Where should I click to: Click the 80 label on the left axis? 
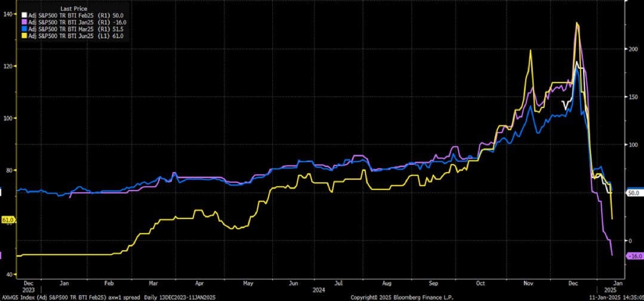tap(8, 170)
